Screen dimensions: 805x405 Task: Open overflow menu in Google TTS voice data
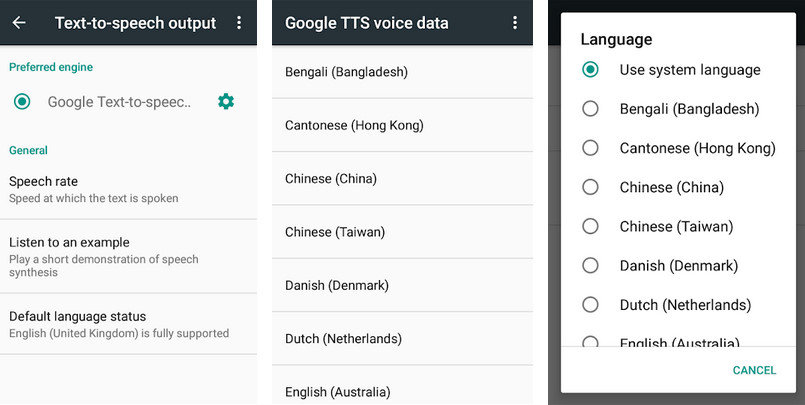pyautogui.click(x=515, y=23)
